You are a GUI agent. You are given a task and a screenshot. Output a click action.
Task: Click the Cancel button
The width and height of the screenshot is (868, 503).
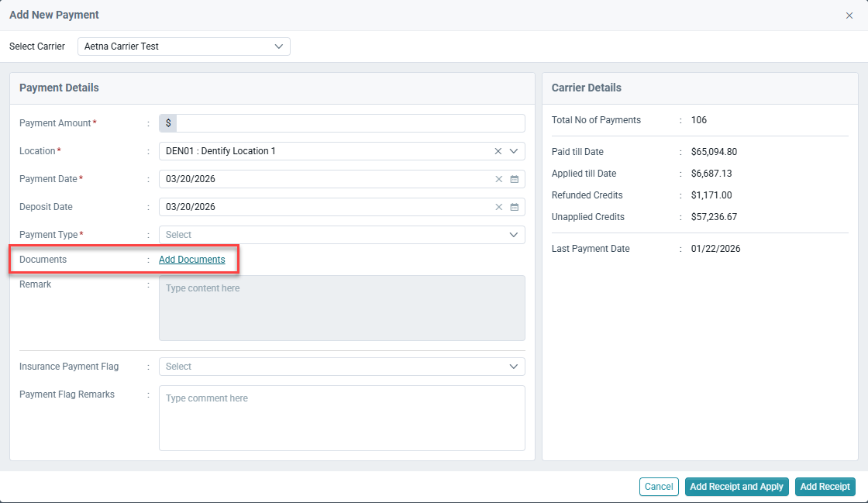[x=659, y=487]
